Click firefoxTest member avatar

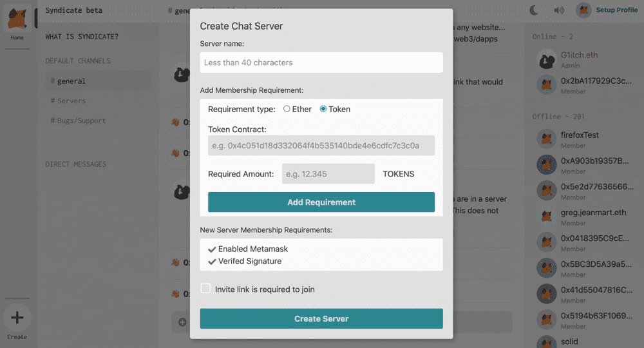(547, 139)
